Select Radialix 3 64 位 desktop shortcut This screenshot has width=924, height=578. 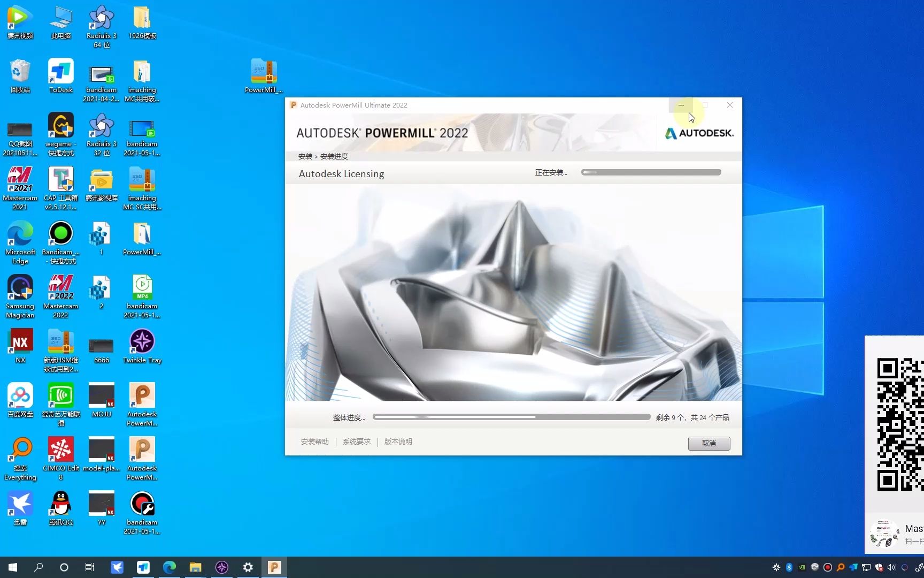click(x=101, y=27)
